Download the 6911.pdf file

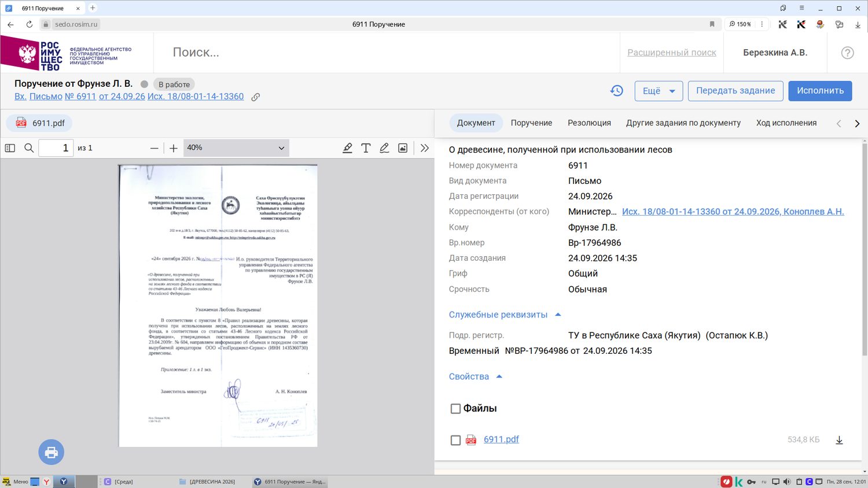[839, 440]
